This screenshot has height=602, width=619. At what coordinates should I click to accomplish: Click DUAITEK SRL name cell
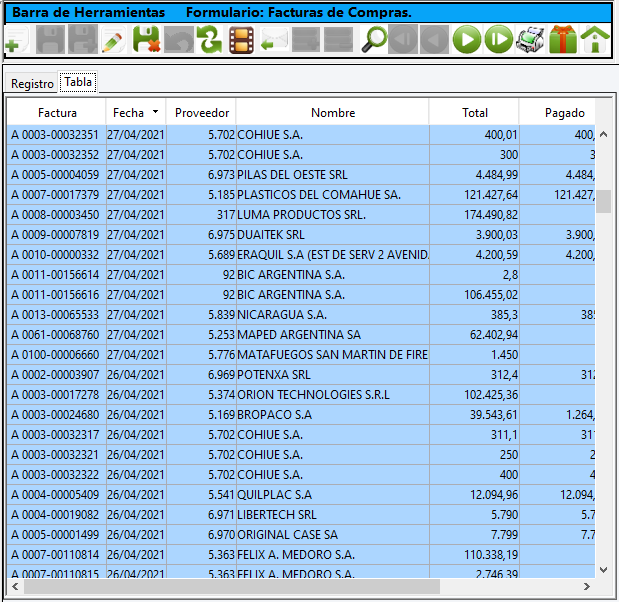(x=333, y=235)
